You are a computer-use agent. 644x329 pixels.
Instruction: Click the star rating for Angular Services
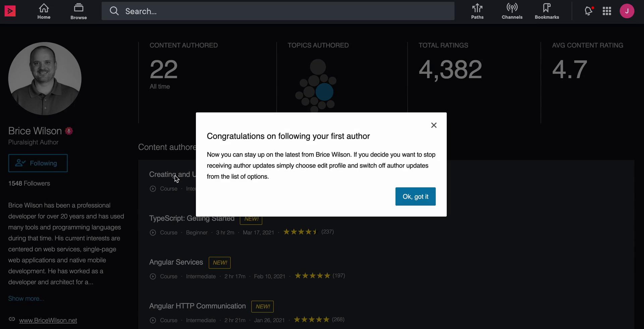pos(312,276)
